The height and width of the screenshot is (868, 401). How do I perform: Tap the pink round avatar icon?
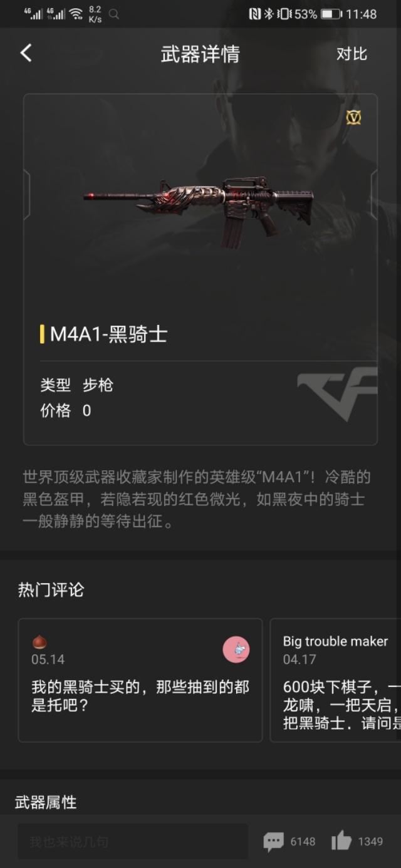click(236, 650)
